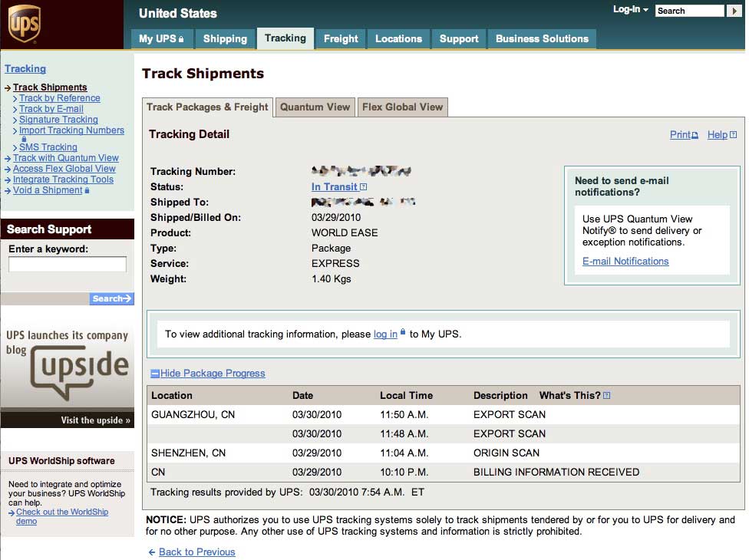Click the help icon next to Help

pos(733,135)
